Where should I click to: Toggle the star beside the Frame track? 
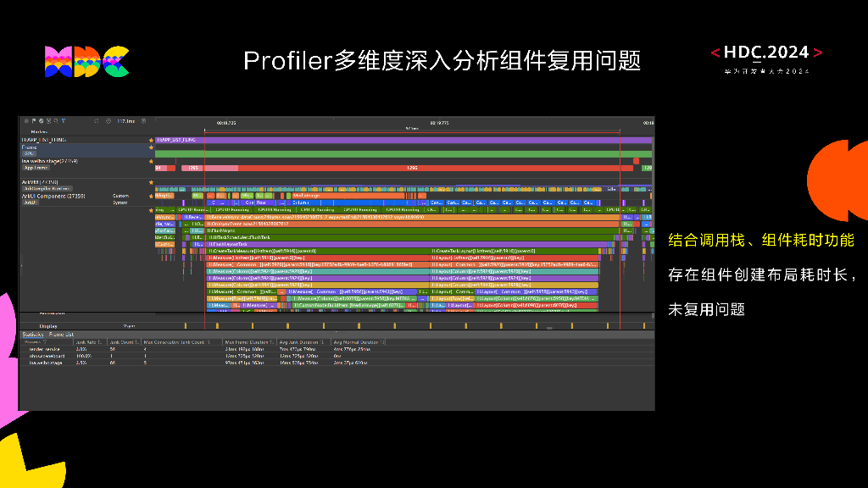[x=151, y=147]
